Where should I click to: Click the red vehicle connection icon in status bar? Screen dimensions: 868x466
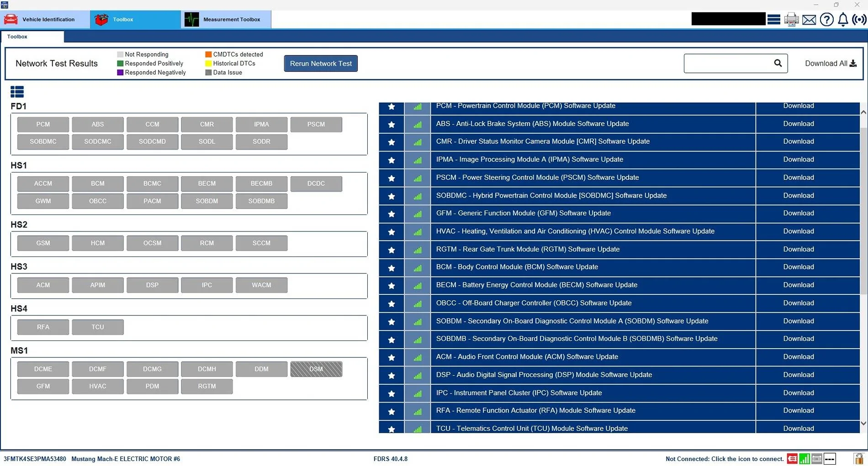[792, 459]
